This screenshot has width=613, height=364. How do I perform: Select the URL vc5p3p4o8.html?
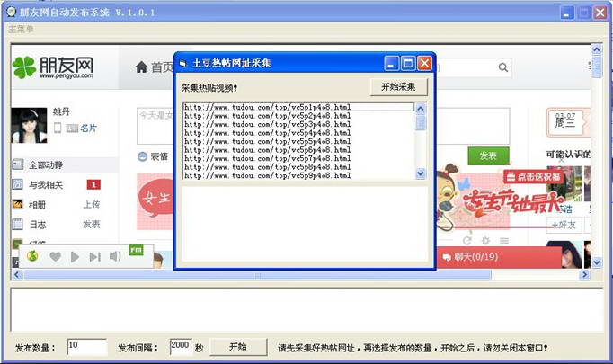pos(298,124)
